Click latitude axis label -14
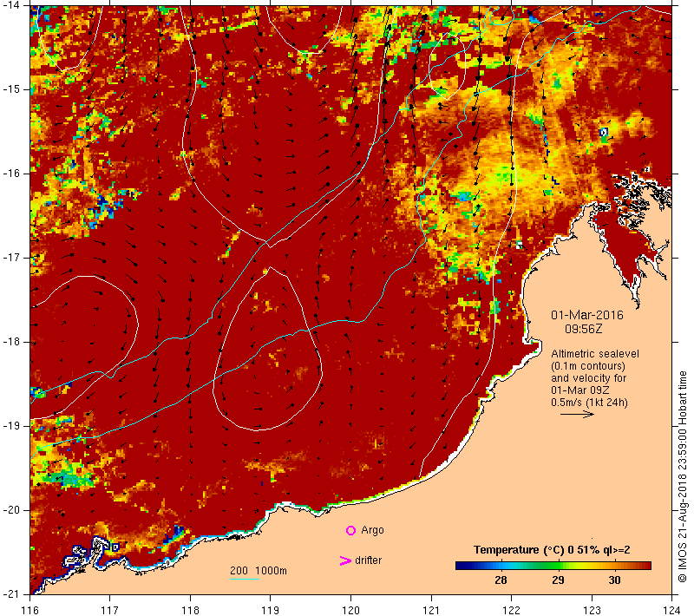 11,5
